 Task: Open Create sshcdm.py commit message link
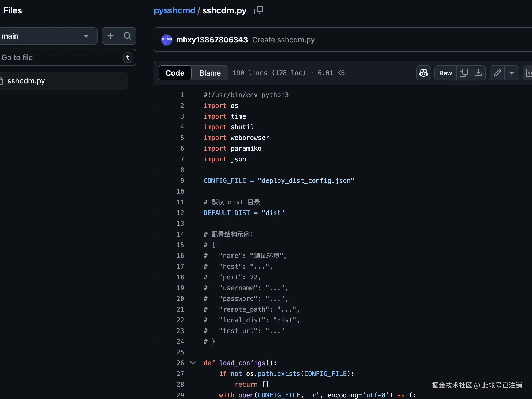pos(283,40)
